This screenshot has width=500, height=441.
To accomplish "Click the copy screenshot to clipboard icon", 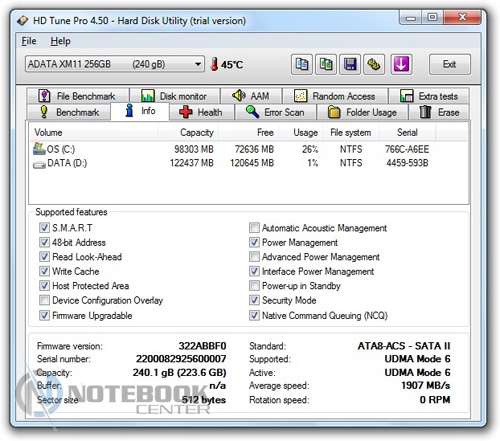I will (326, 64).
